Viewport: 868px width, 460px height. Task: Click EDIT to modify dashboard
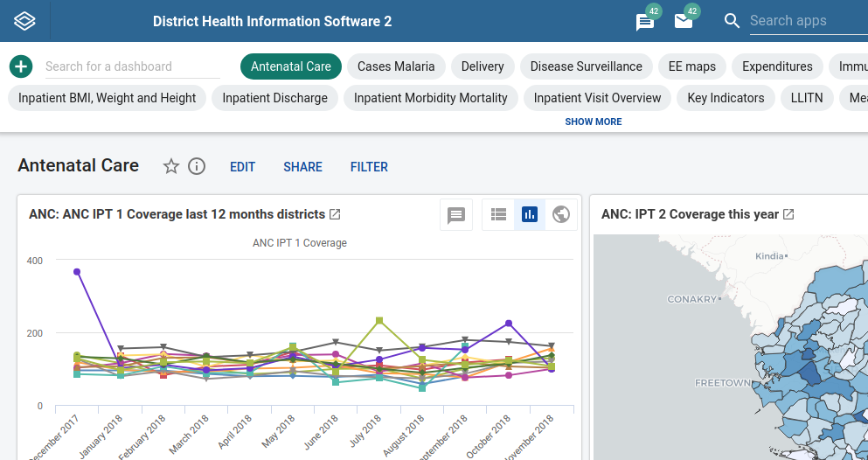[x=242, y=167]
